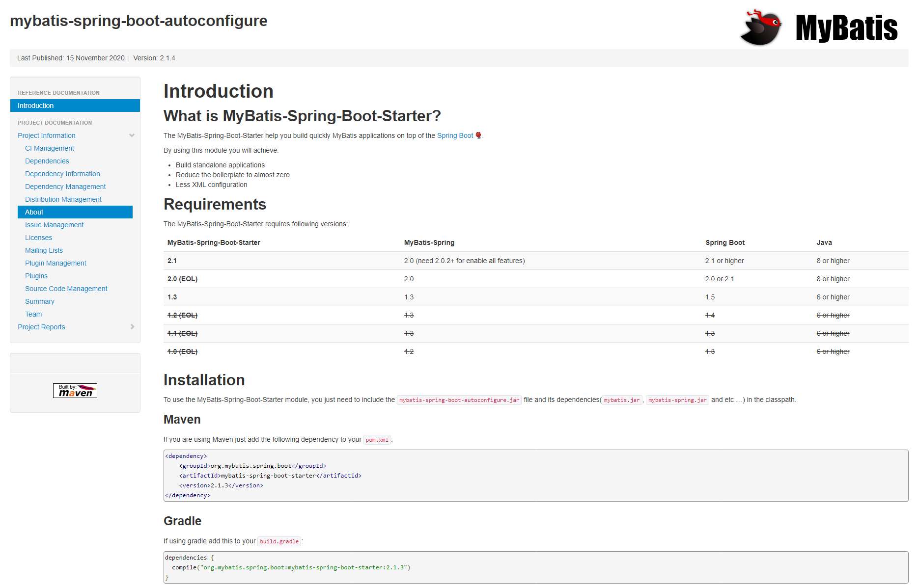
Task: Click the Version: 2.1.4 text
Action: (154, 58)
